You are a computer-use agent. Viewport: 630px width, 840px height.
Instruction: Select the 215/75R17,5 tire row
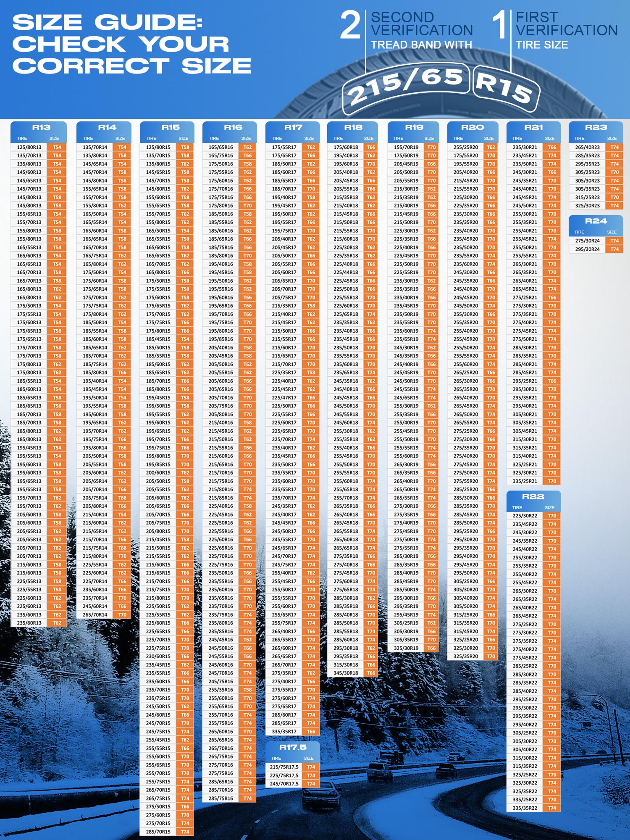click(x=284, y=767)
